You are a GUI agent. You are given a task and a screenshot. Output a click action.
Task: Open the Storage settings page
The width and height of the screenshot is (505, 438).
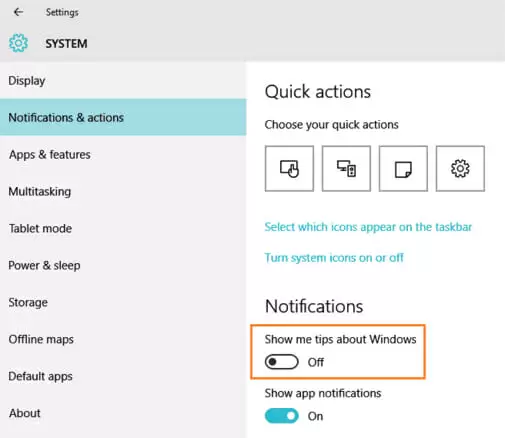pyautogui.click(x=123, y=302)
